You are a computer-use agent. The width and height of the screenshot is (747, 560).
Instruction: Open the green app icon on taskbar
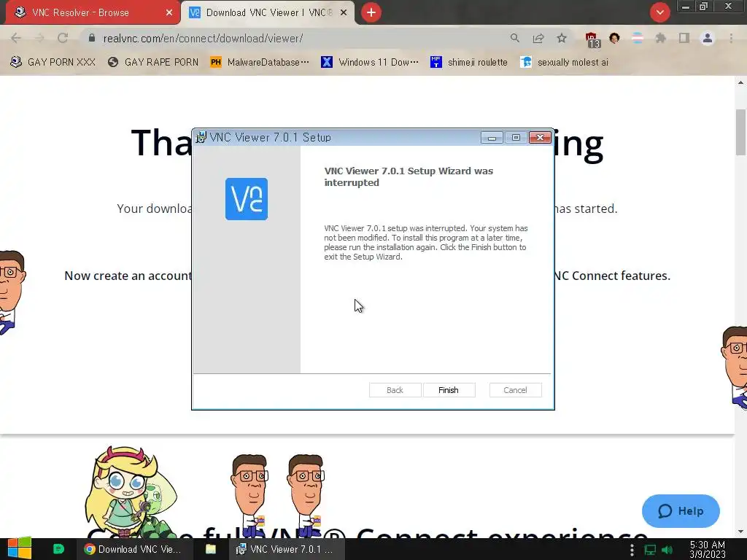coord(58,549)
